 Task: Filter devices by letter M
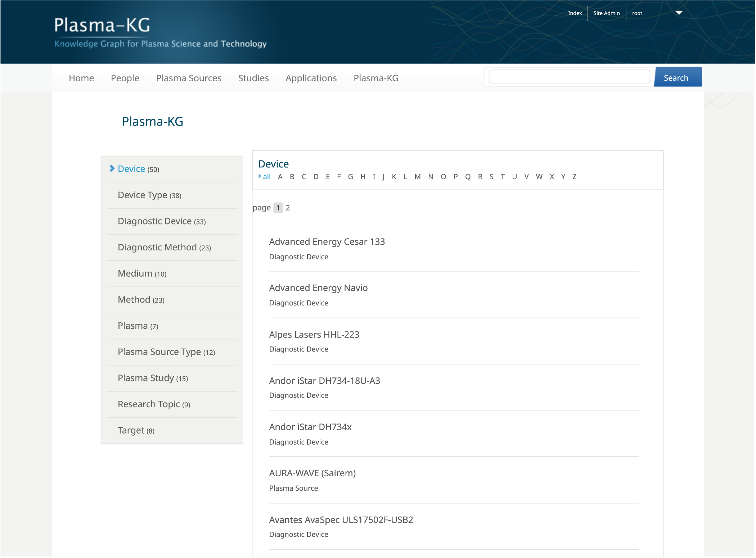click(418, 177)
